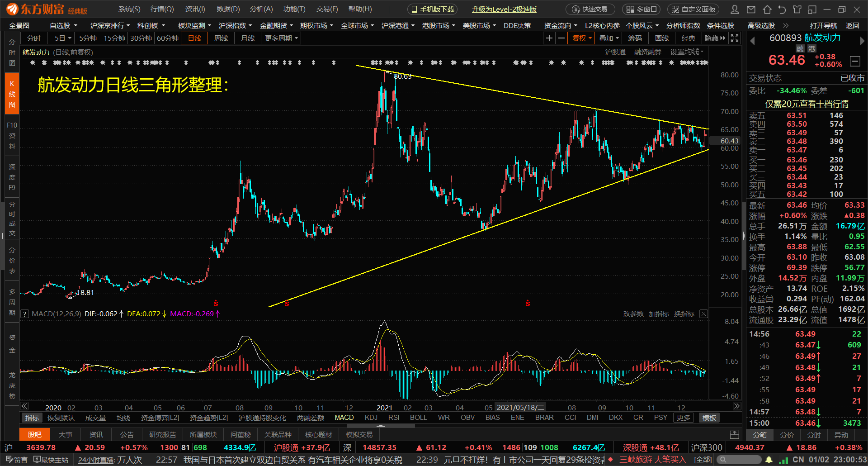Toggle 指标 indicator bar

click(x=32, y=418)
